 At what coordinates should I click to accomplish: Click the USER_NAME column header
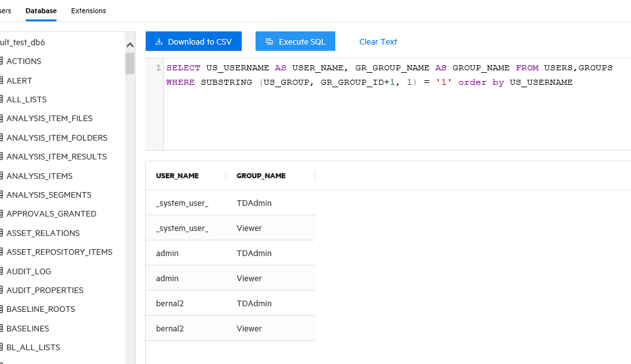pyautogui.click(x=178, y=176)
